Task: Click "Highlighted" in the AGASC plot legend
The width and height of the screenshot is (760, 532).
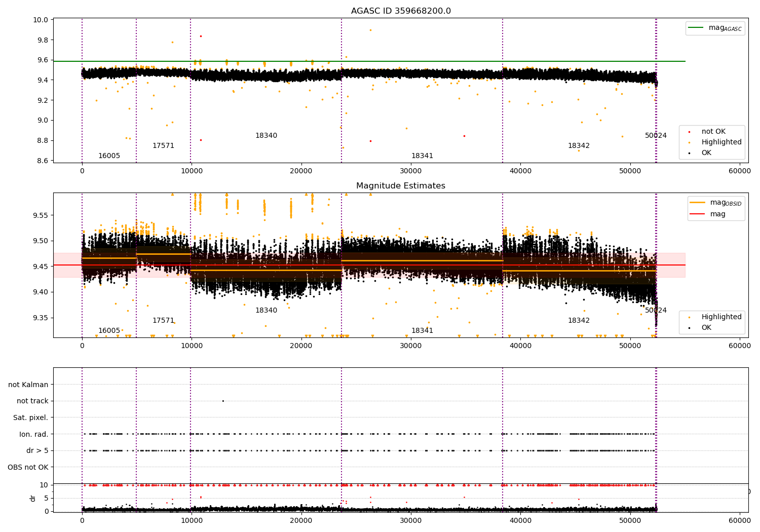Action: 721,142
